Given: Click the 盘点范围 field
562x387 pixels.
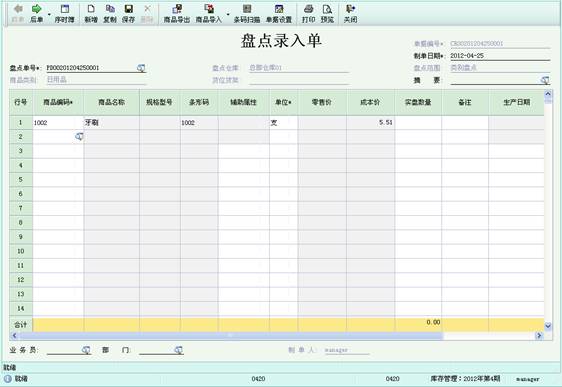Looking at the screenshot, I should coord(500,68).
